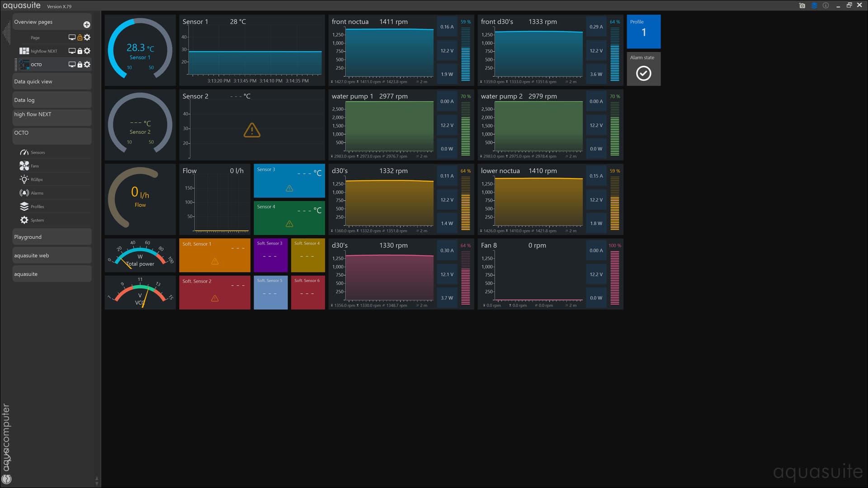Click blue profiles layers icon in title bar
Viewport: 868px width, 488px height.
[814, 5]
